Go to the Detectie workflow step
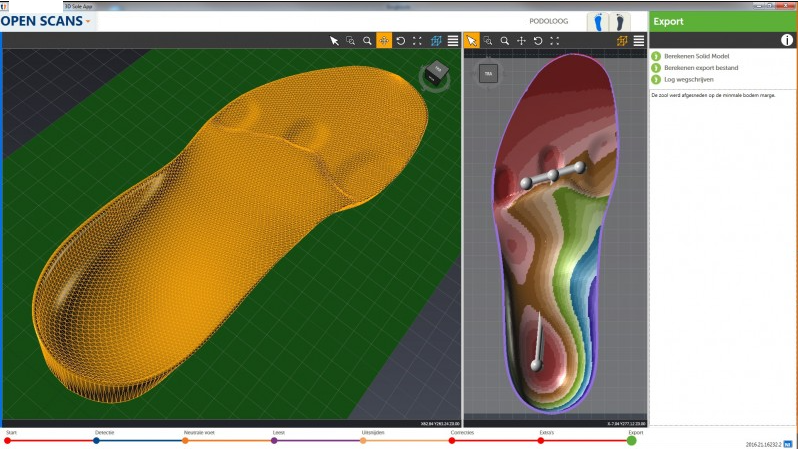 pos(97,440)
